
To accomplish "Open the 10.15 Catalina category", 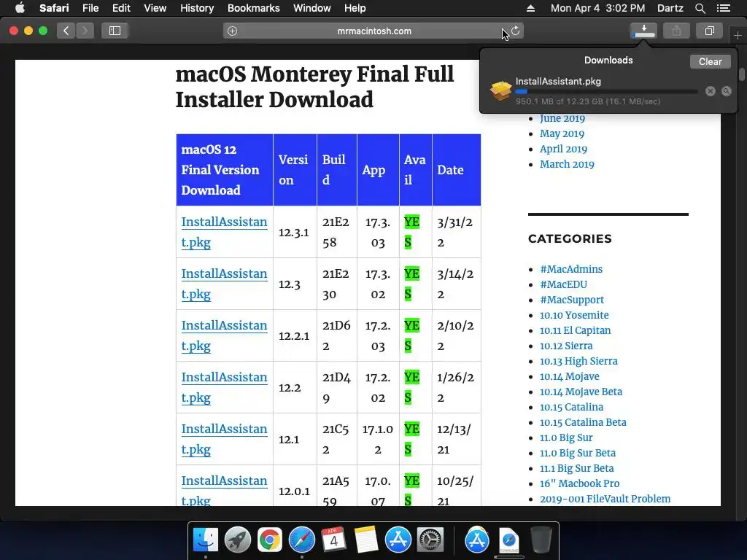I will point(571,407).
